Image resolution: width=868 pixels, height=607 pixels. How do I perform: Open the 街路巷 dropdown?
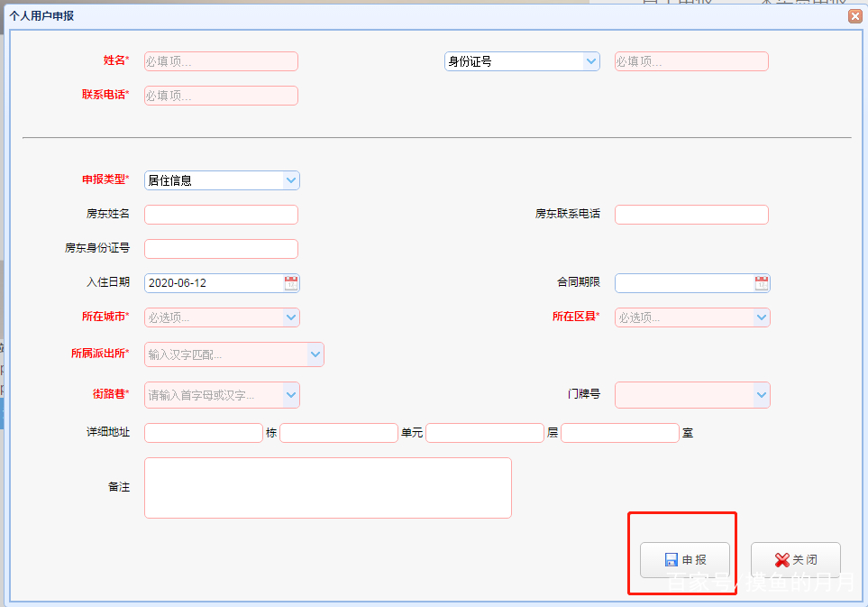coord(291,395)
